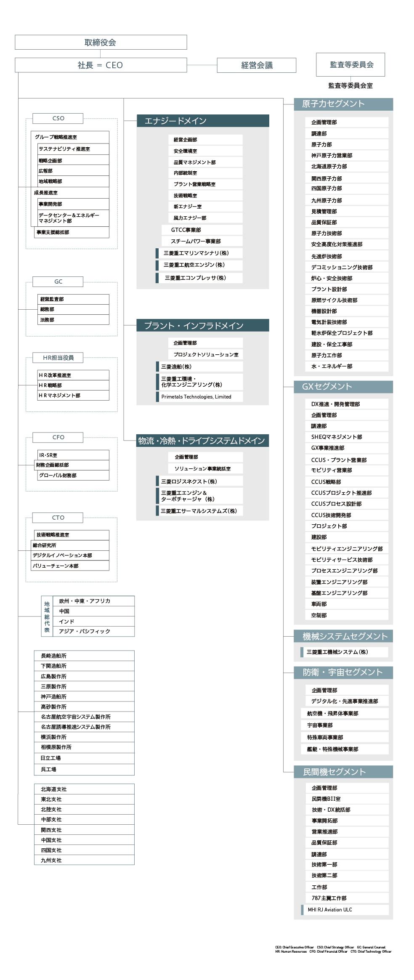Screen dimensions: 414x980
Task: Click the HR担当役員 label
Action: pos(58,358)
